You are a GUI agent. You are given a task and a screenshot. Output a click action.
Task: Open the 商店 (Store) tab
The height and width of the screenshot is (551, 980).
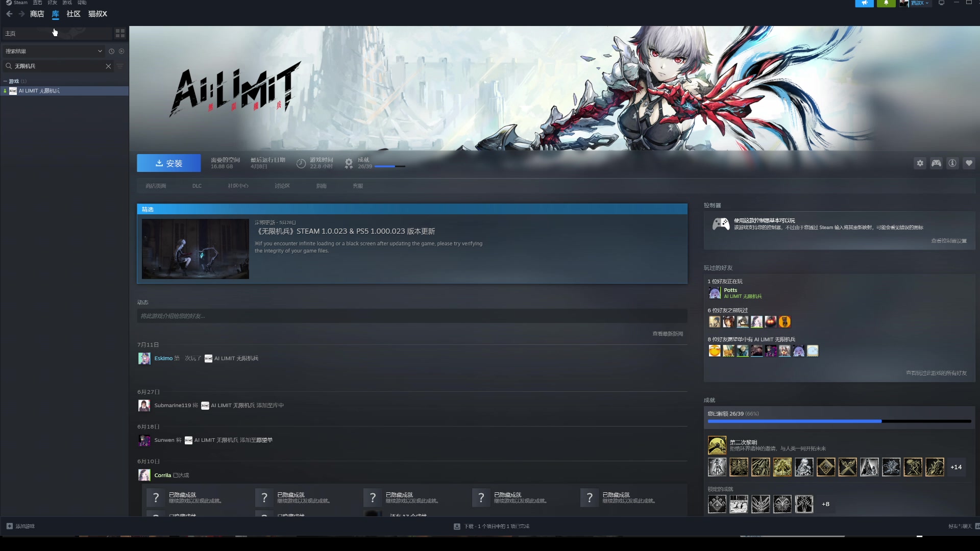click(37, 14)
